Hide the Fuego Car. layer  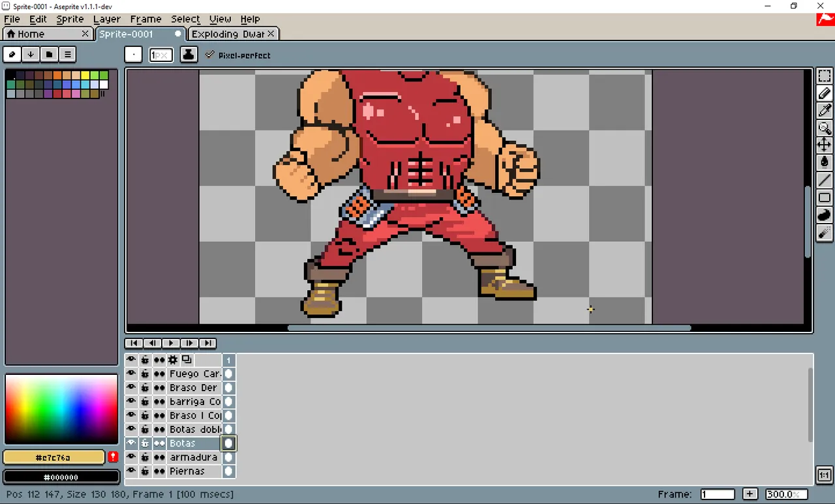131,374
